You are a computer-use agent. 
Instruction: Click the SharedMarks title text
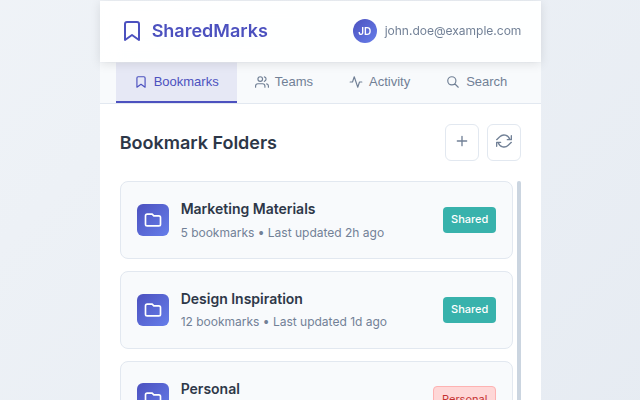[210, 31]
